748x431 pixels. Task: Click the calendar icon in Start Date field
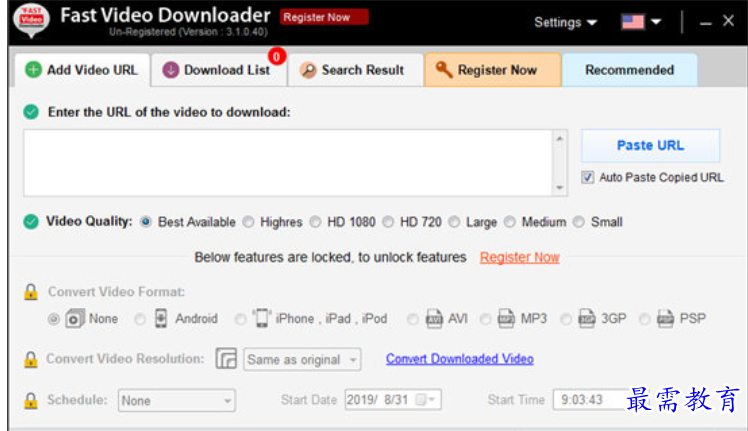421,399
